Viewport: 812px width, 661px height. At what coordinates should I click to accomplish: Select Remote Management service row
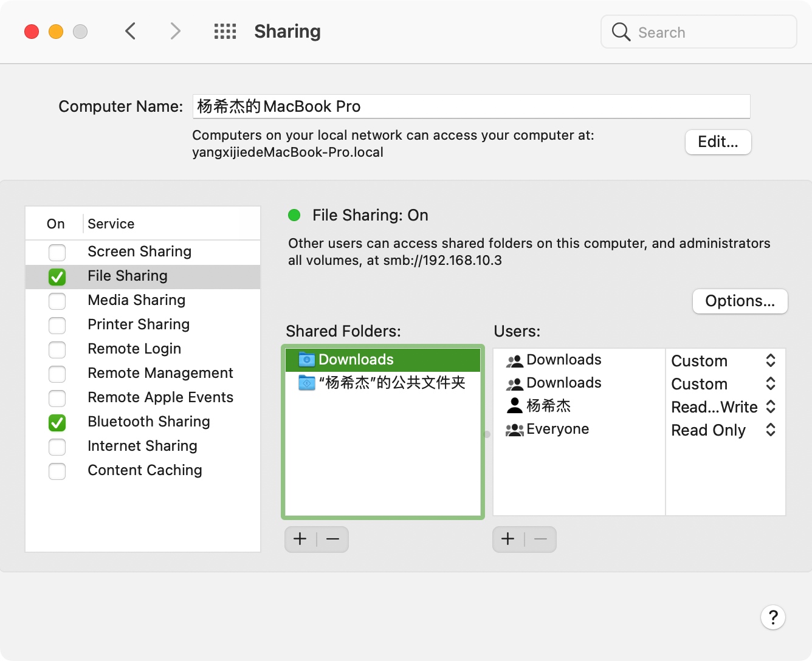(x=143, y=374)
